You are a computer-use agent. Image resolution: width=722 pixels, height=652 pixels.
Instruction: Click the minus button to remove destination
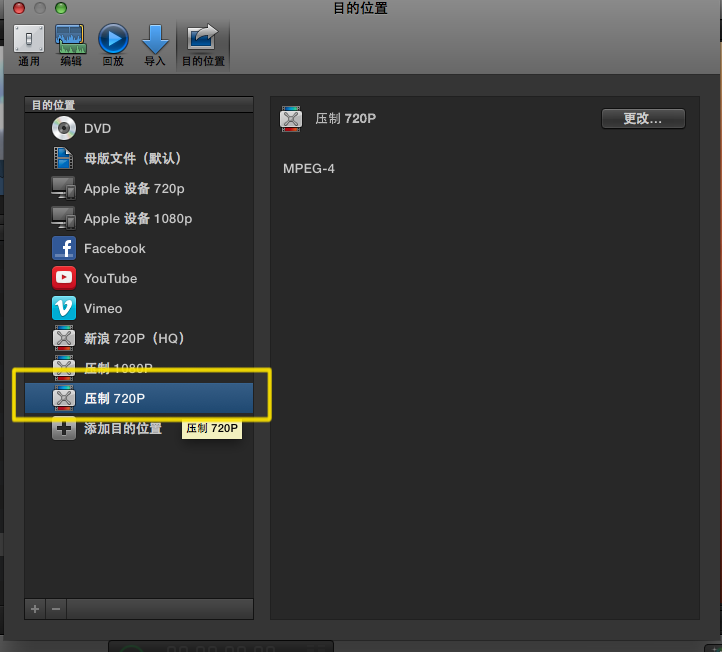[56, 609]
